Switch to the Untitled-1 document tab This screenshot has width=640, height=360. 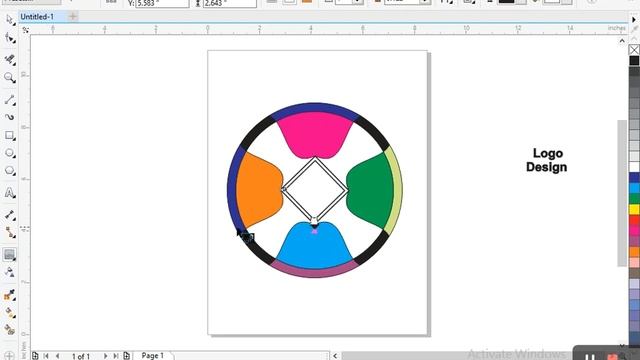point(37,17)
